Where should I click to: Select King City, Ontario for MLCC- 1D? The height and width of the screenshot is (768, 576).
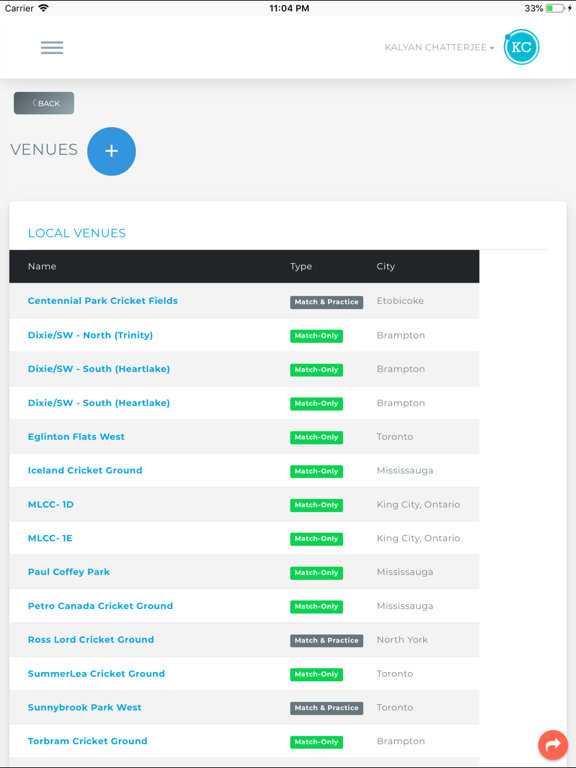point(418,504)
